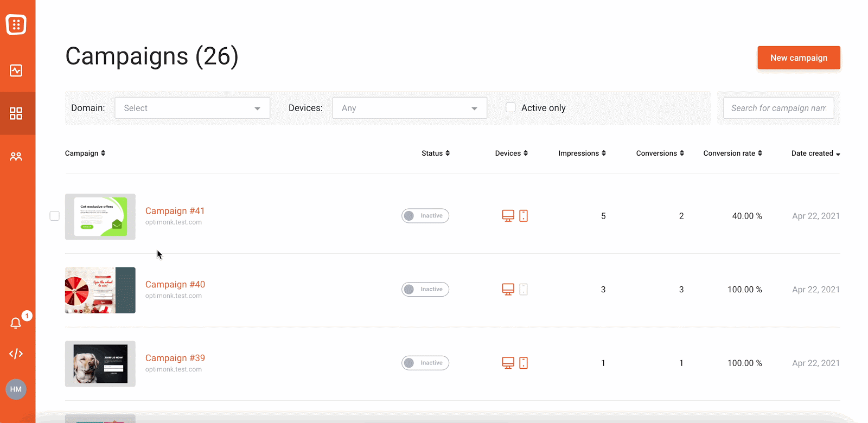868x423 pixels.
Task: Open the code embed sidebar icon
Action: [x=16, y=354]
